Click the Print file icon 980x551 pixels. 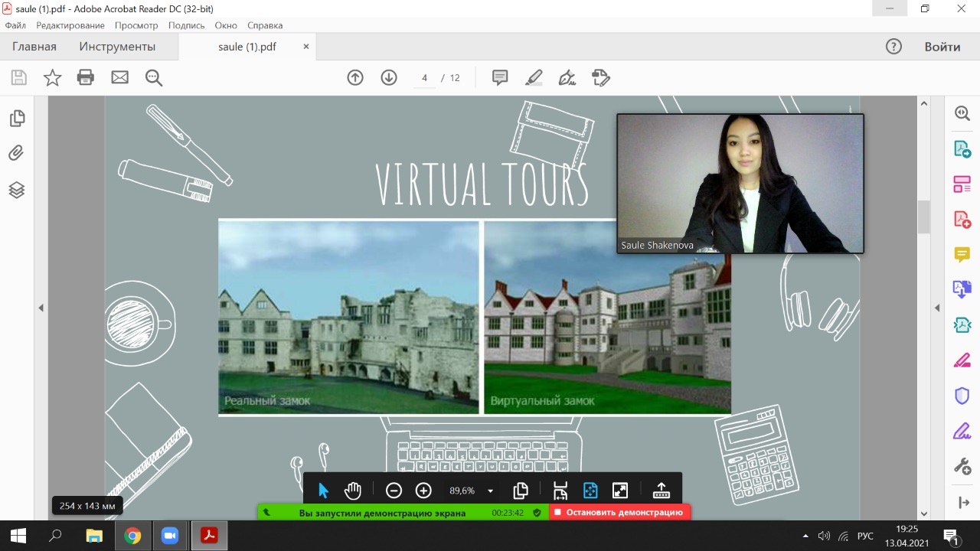click(x=86, y=77)
